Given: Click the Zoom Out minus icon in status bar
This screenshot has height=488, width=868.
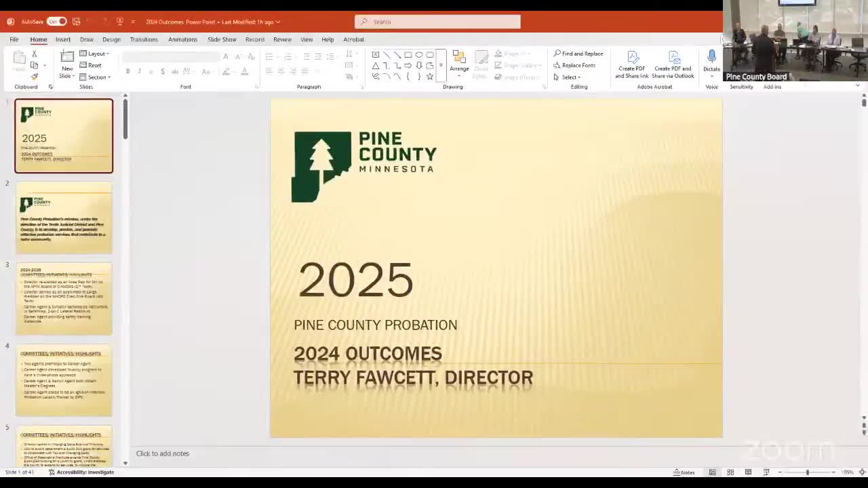Looking at the screenshot, I should [780, 472].
